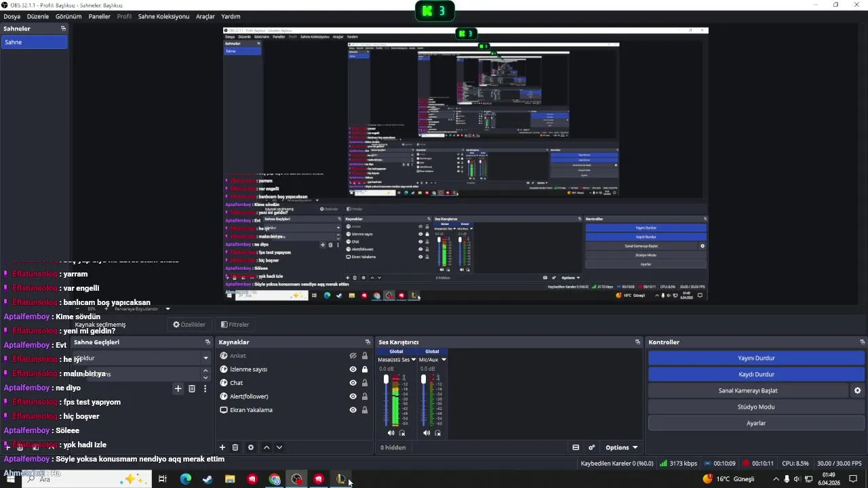Viewport: 868px width, 488px height.
Task: Show the hidden Anket source
Action: tap(353, 356)
